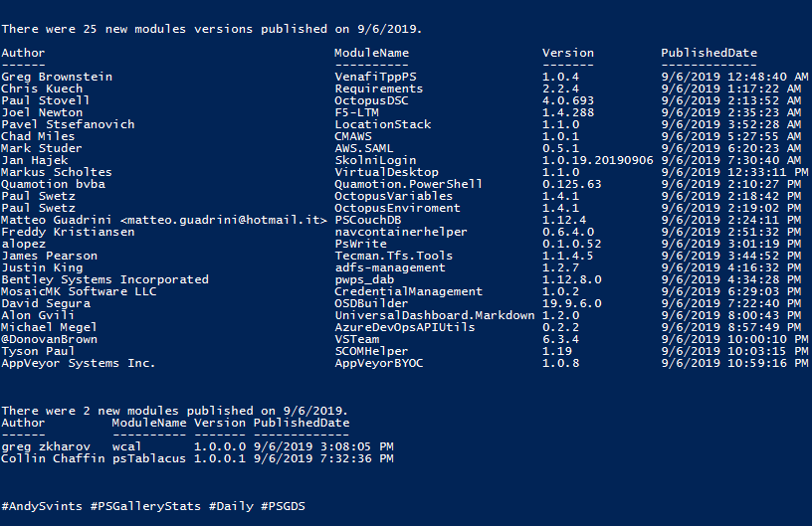Click the wcal module name
This screenshot has width=812, height=526.
click(127, 446)
